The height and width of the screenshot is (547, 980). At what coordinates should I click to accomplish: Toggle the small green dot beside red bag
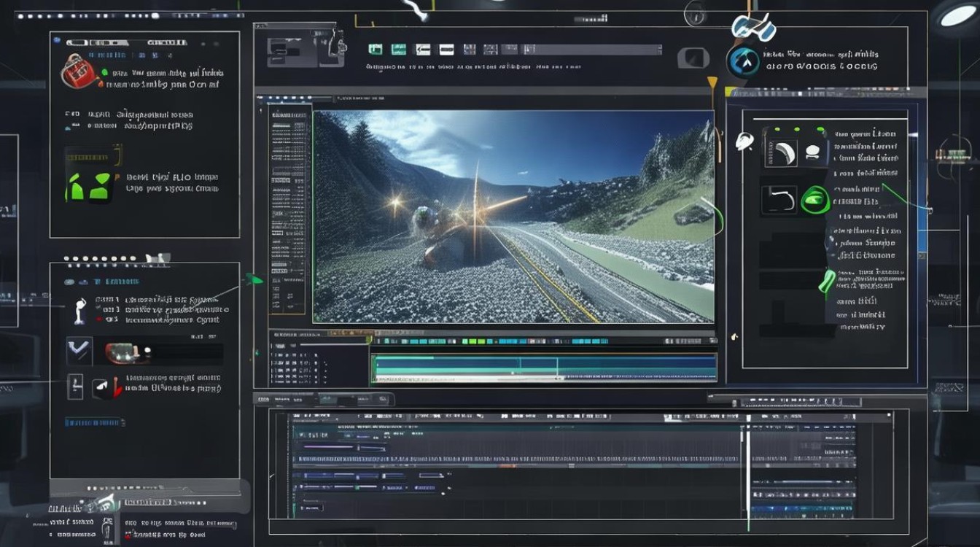point(104,73)
